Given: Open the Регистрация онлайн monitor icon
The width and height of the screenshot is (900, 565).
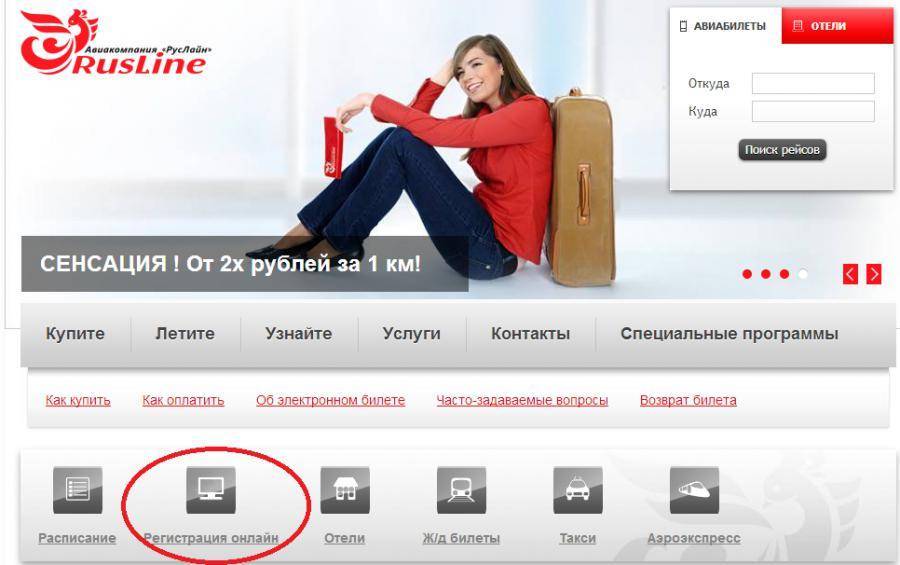Looking at the screenshot, I should click(x=211, y=490).
